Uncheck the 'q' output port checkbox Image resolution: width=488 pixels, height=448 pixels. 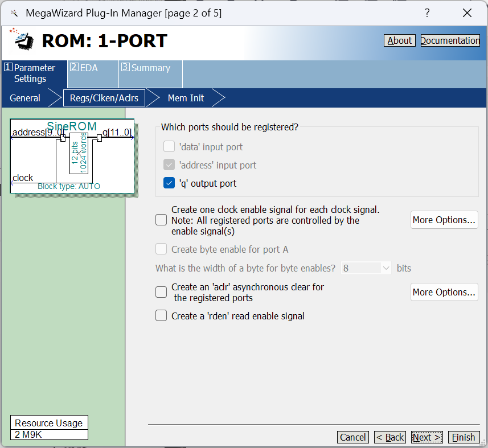[x=169, y=183]
